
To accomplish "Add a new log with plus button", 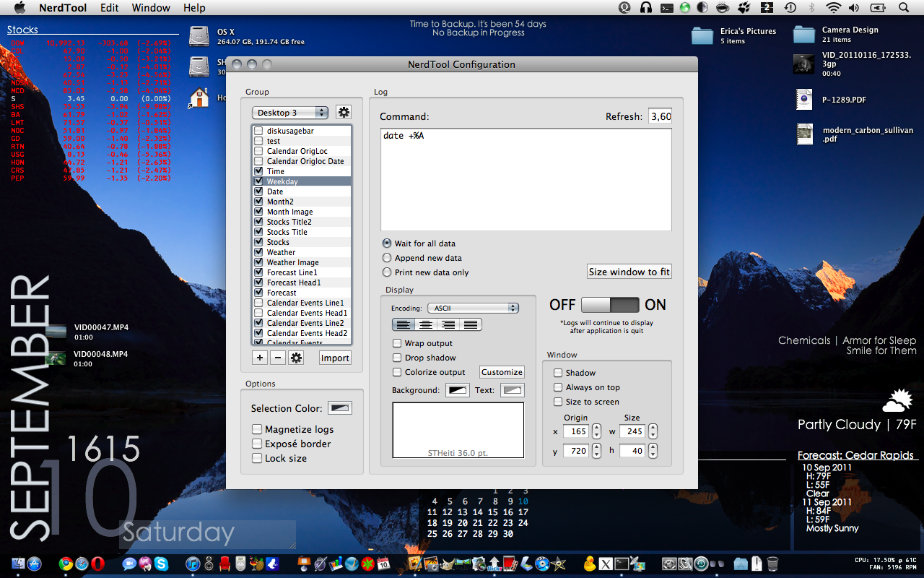I will tap(260, 358).
